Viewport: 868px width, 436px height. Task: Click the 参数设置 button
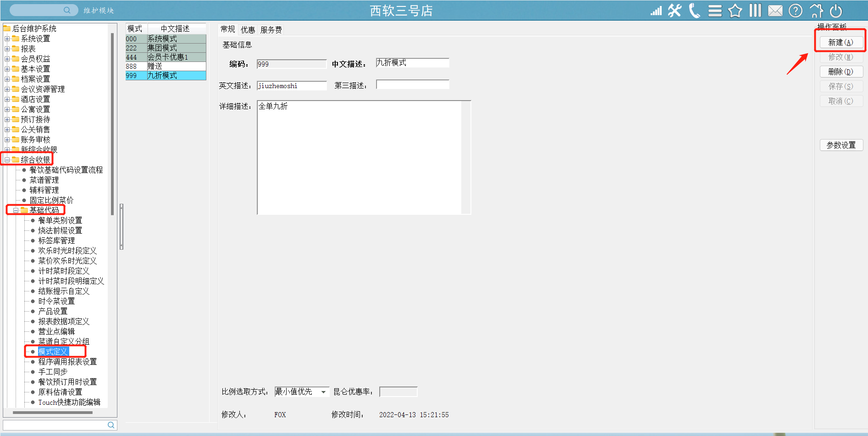click(x=841, y=145)
